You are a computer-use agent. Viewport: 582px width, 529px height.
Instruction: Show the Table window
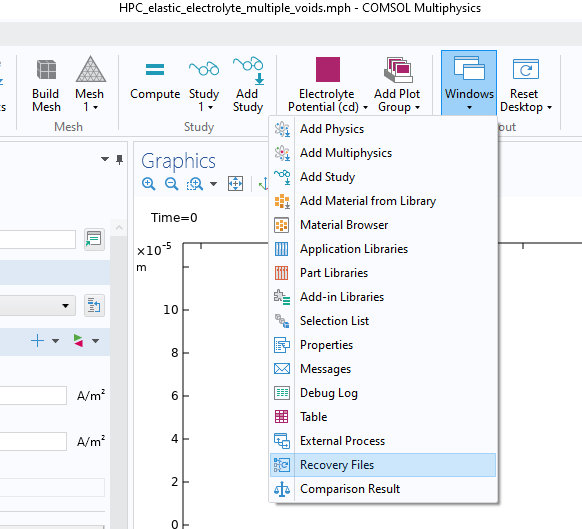[x=383, y=417]
